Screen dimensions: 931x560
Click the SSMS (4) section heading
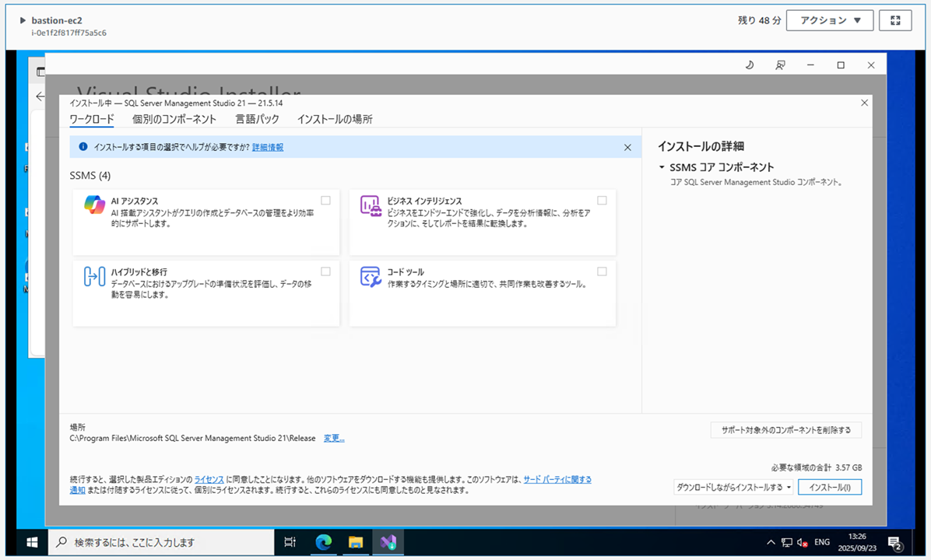(90, 176)
